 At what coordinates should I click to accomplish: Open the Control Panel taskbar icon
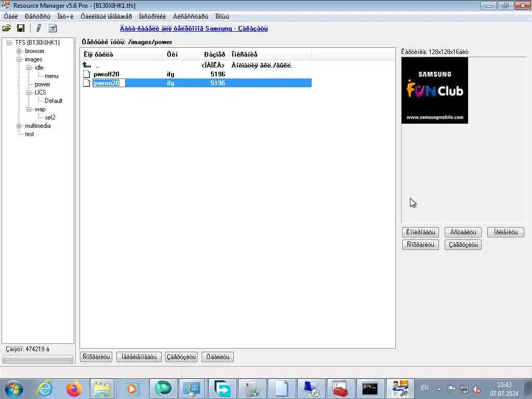(192, 389)
